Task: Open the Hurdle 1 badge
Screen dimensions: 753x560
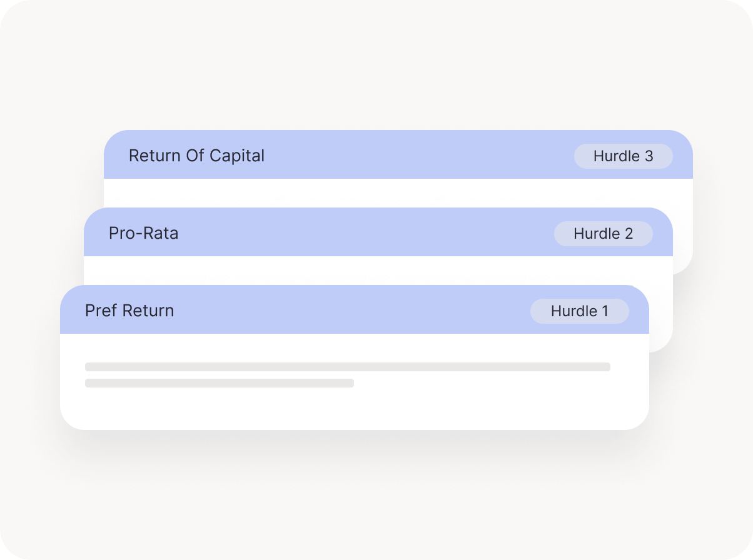Action: point(579,311)
